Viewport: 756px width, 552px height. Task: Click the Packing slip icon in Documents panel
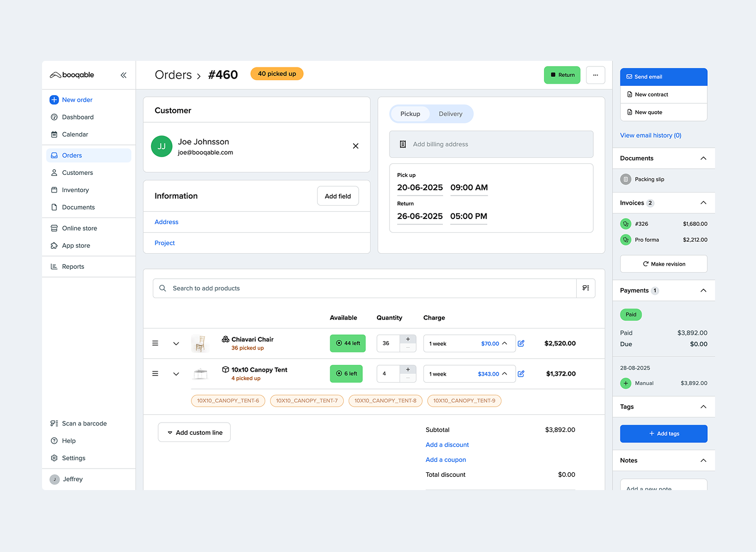tap(625, 179)
